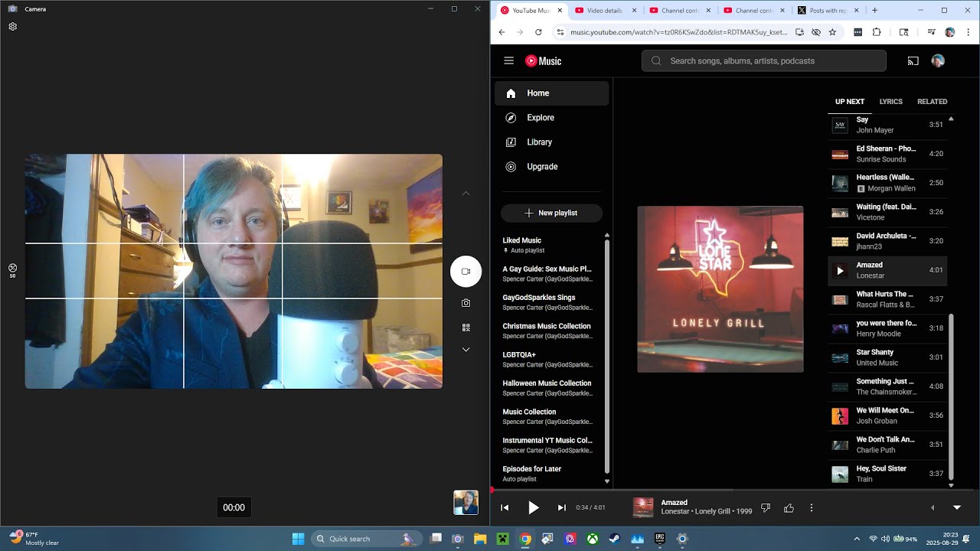Image resolution: width=980 pixels, height=551 pixels.
Task: Switch to the RELATED tab
Action: pos(933,102)
